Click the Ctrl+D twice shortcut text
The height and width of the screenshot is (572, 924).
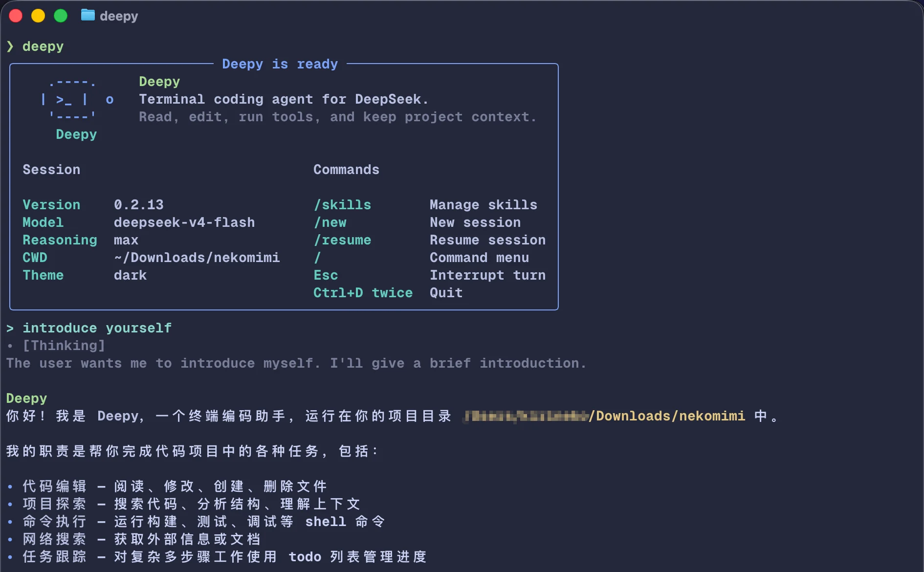click(363, 293)
